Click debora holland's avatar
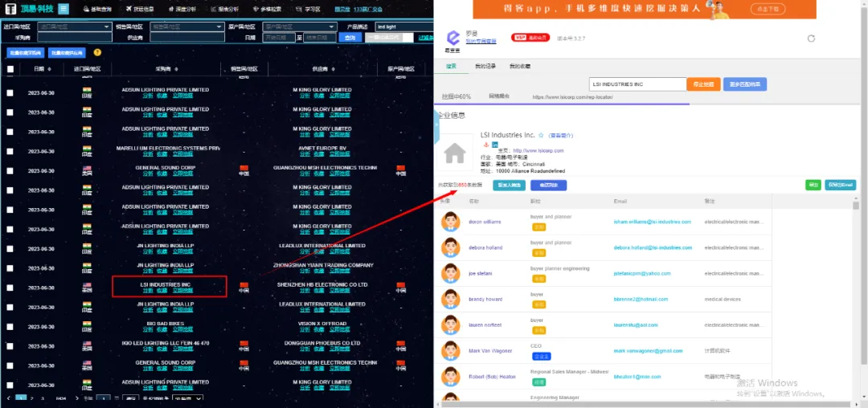Image resolution: width=868 pixels, height=408 pixels. pos(451,247)
